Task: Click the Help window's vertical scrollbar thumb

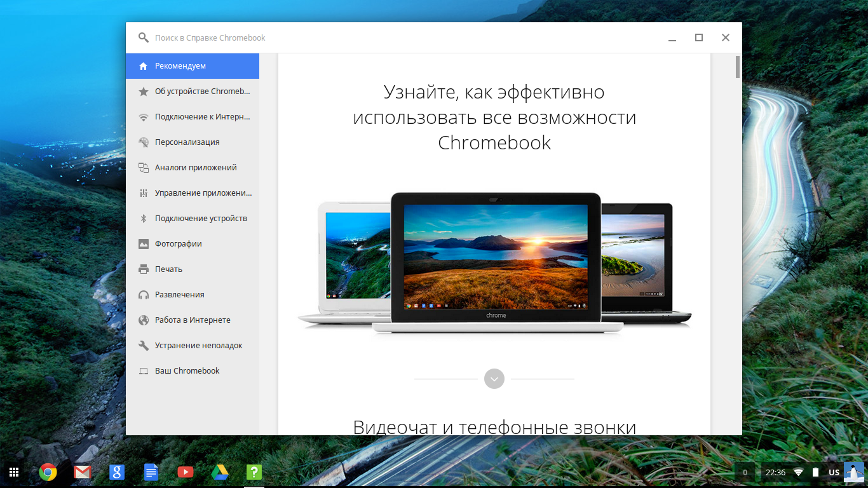Action: coord(738,67)
